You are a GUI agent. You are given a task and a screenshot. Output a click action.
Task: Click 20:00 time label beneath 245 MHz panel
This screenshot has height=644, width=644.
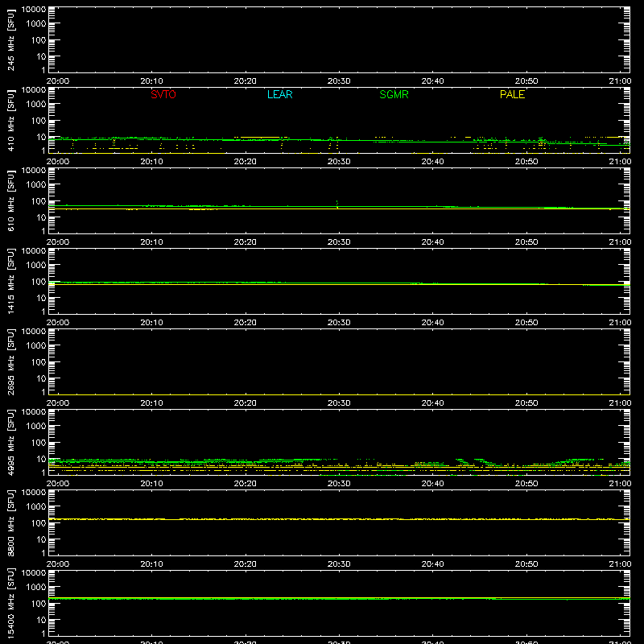57,81
